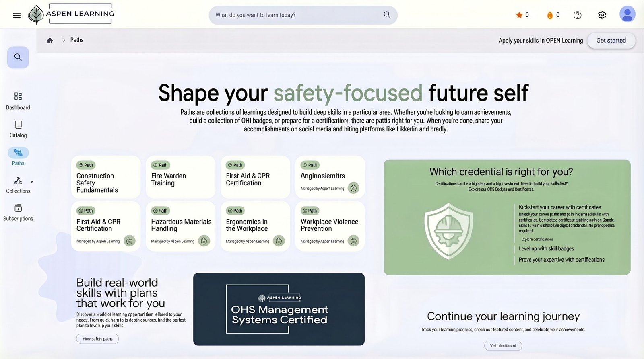This screenshot has width=644, height=359.
Task: Open the settings gear icon
Action: (602, 15)
